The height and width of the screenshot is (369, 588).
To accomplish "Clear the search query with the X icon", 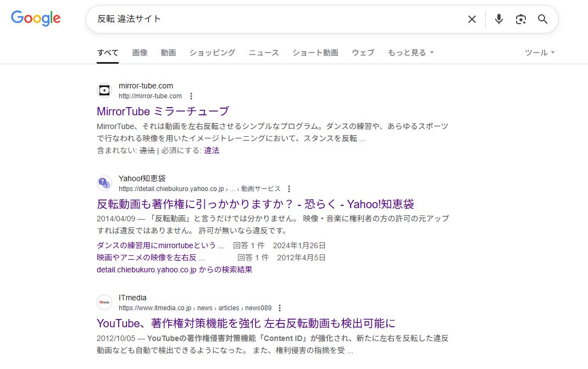I will [471, 19].
